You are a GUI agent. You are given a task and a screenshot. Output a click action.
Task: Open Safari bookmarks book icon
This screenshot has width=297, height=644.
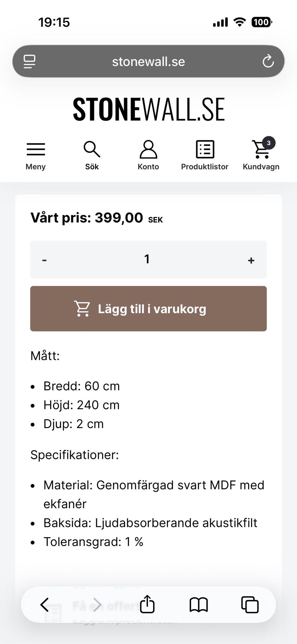tap(198, 604)
